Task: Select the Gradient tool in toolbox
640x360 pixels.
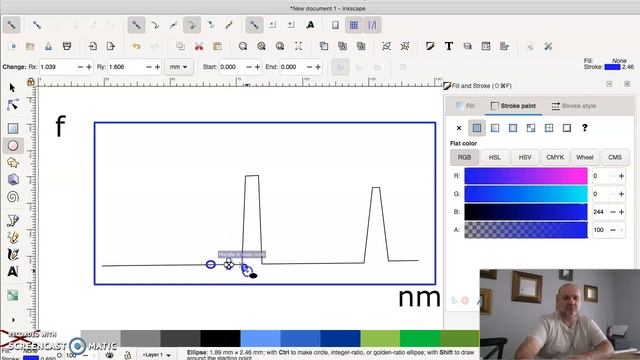Action: [x=13, y=295]
